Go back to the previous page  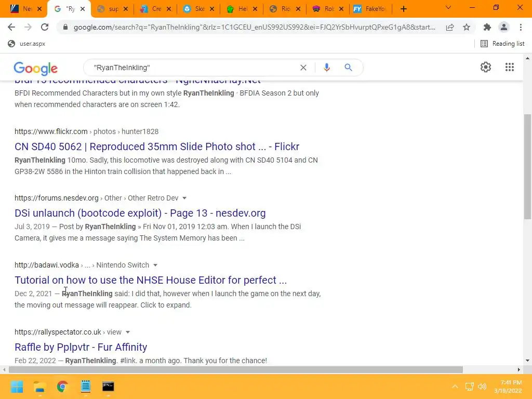pyautogui.click(x=11, y=27)
